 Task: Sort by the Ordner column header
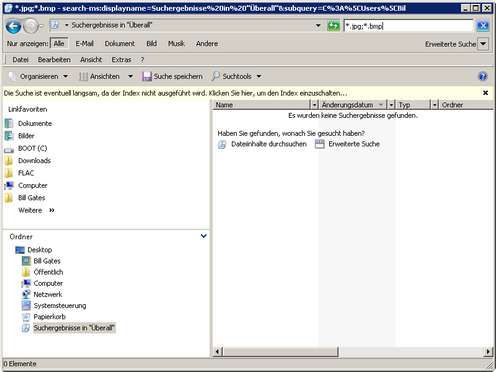467,105
